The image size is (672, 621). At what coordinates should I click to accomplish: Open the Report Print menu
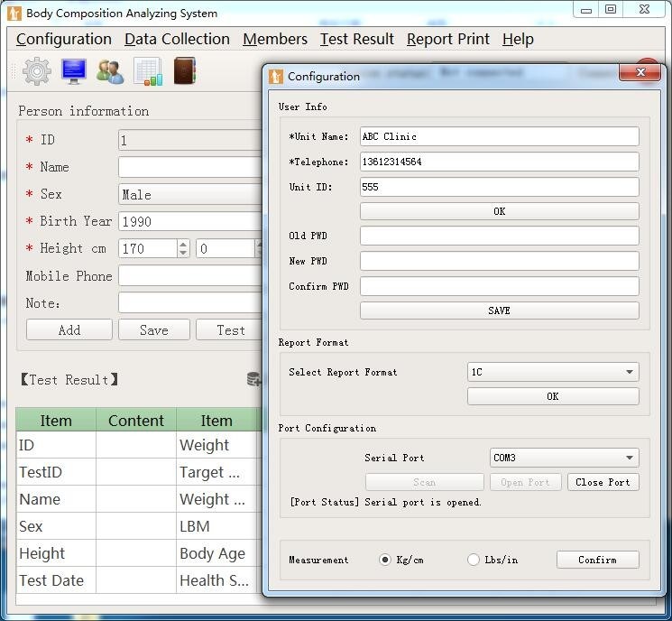click(447, 39)
